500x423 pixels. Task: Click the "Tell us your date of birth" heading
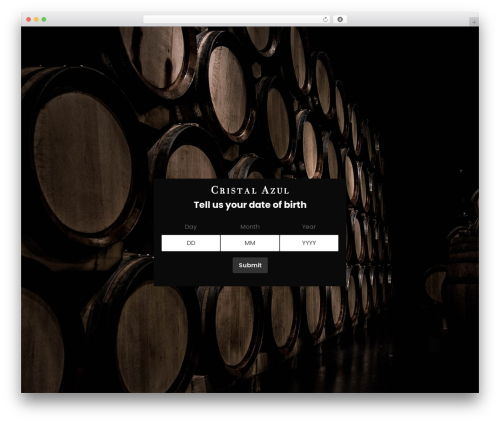coord(250,205)
